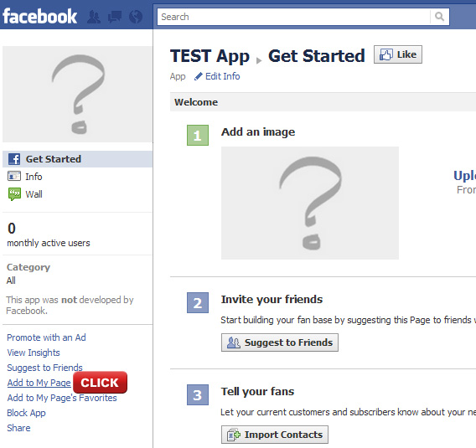Viewport: 476px width, 448px height.
Task: Click the Import Contacts button
Action: [x=274, y=435]
